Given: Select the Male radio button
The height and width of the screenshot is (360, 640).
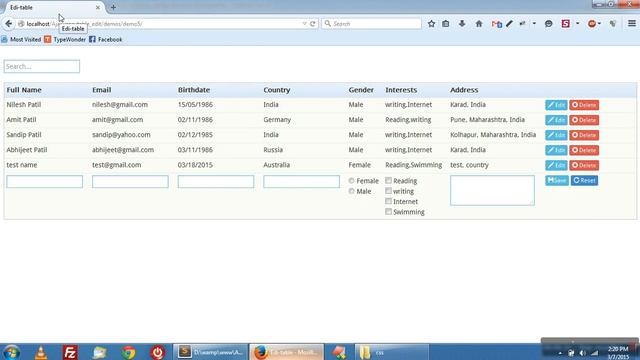Looking at the screenshot, I should tap(351, 191).
